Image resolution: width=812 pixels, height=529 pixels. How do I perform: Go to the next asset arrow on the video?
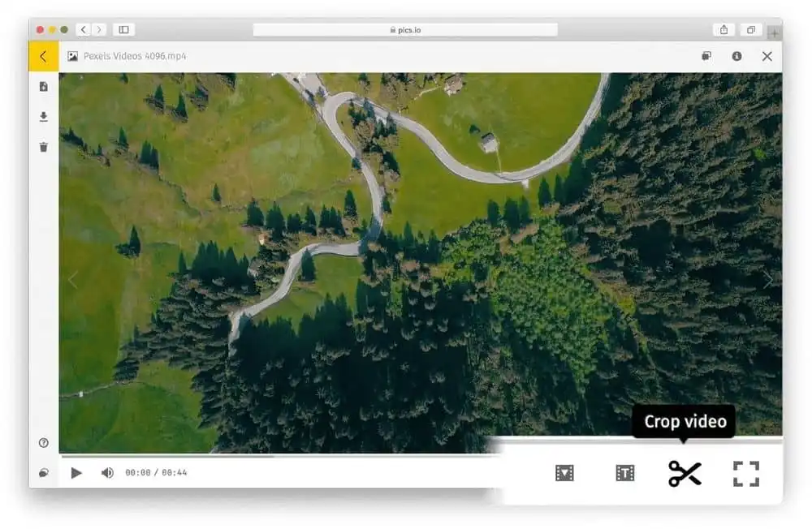pyautogui.click(x=768, y=280)
